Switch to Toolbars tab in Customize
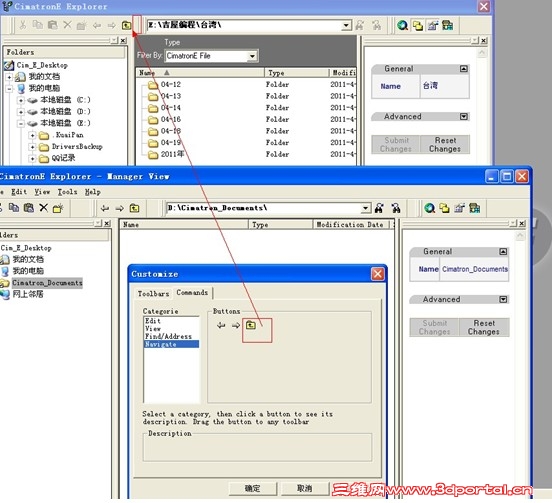This screenshot has width=552, height=503. point(153,293)
